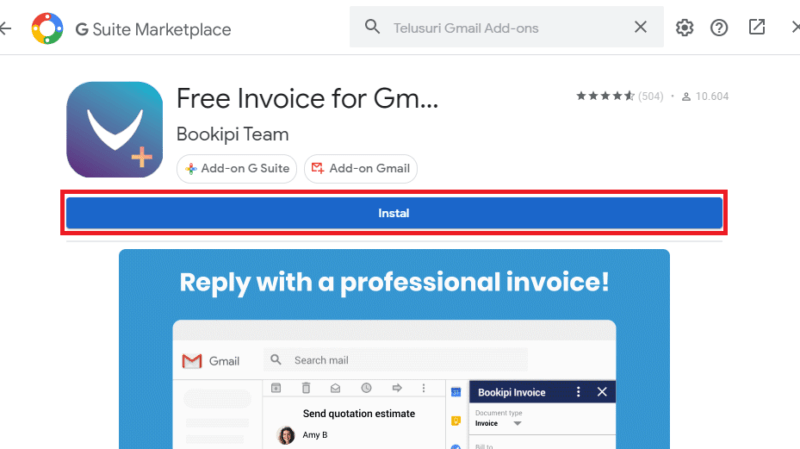Click the Free Invoice for Gm... title

(307, 98)
